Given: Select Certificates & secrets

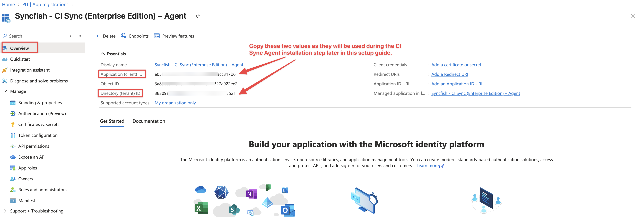Looking at the screenshot, I should click(39, 124).
